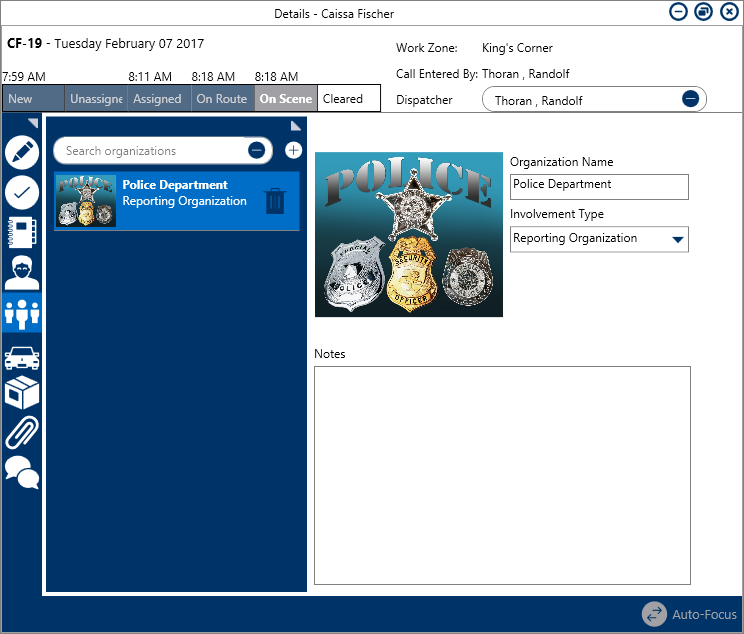Open the paperclip attachments sidebar icon
Image resolution: width=744 pixels, height=634 pixels.
21,432
